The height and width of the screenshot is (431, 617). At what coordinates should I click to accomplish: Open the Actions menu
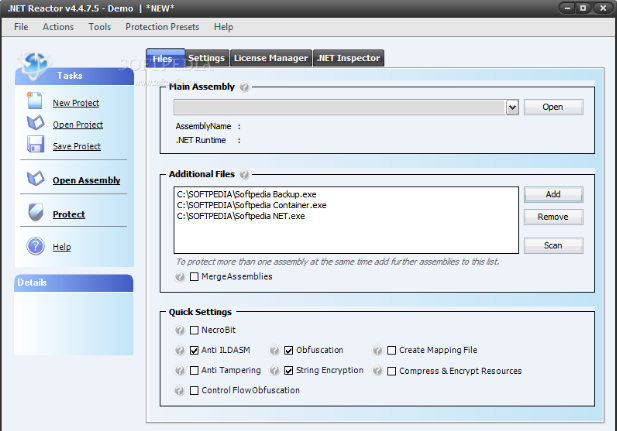pyautogui.click(x=58, y=27)
